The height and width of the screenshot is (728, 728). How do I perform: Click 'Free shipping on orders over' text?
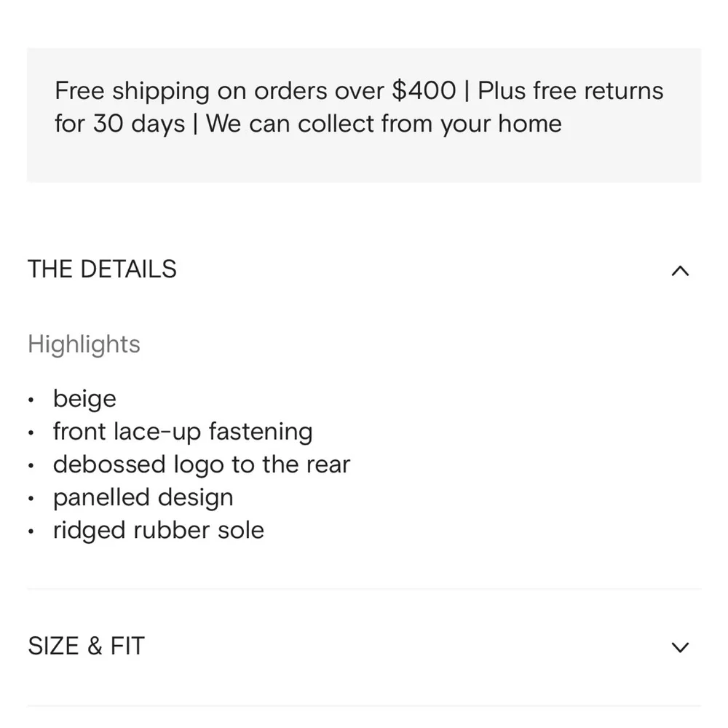point(220,91)
